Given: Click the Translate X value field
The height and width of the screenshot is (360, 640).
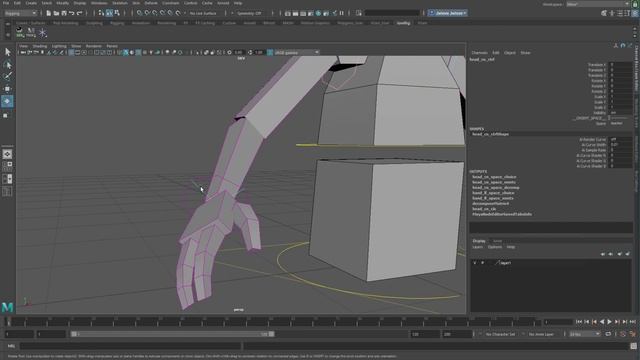Looking at the screenshot, I should [x=621, y=64].
